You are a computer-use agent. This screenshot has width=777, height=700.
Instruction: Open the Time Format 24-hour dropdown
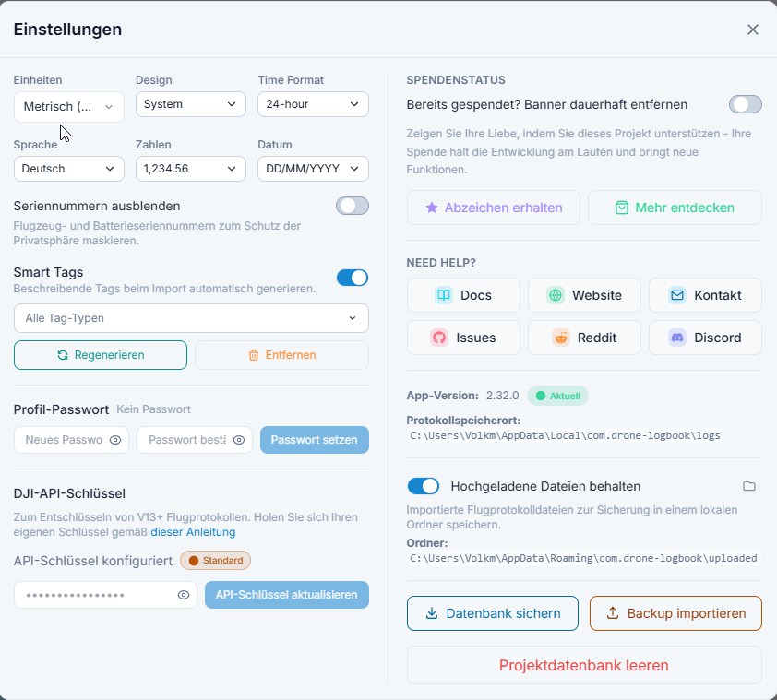pos(313,104)
